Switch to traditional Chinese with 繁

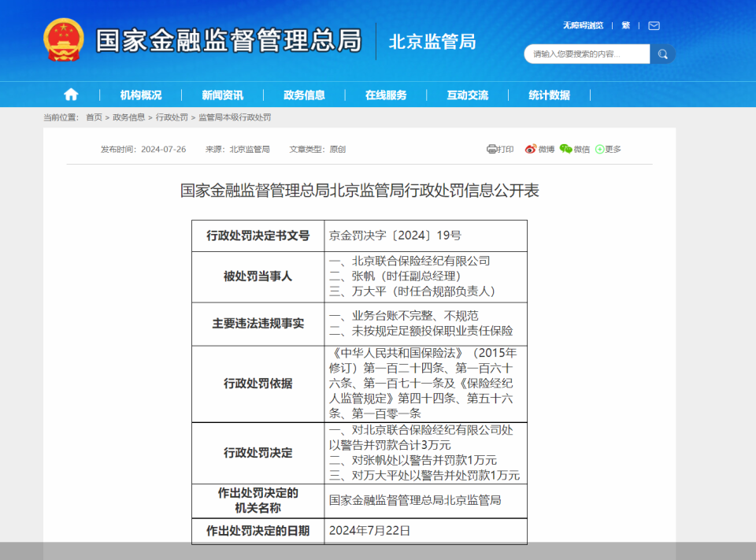tap(626, 25)
